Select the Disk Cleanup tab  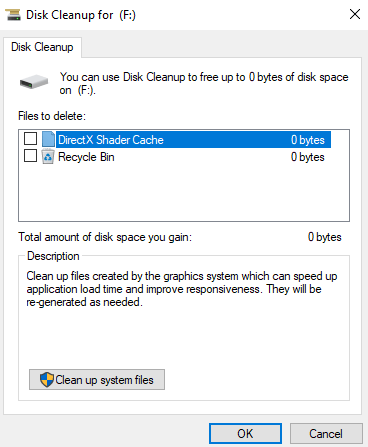tap(42, 47)
